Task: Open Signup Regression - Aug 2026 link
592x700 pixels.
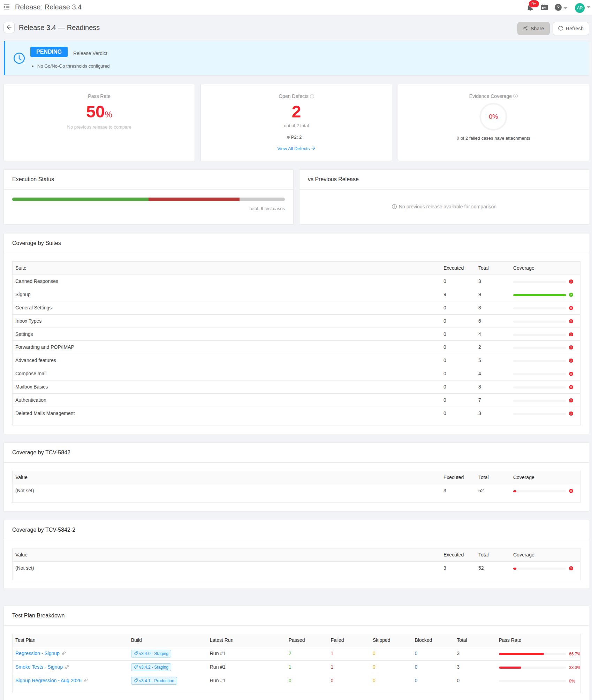Action: coord(48,680)
